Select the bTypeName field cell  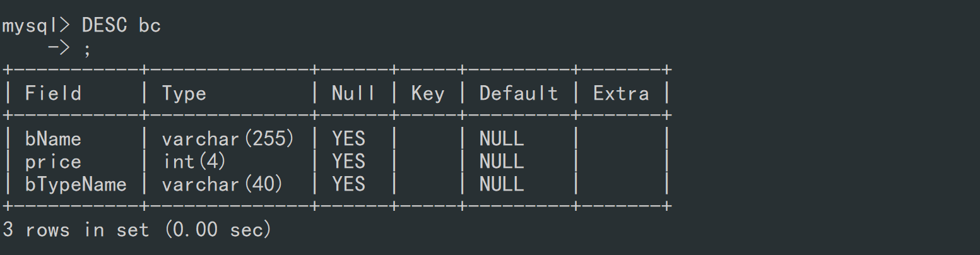76,184
